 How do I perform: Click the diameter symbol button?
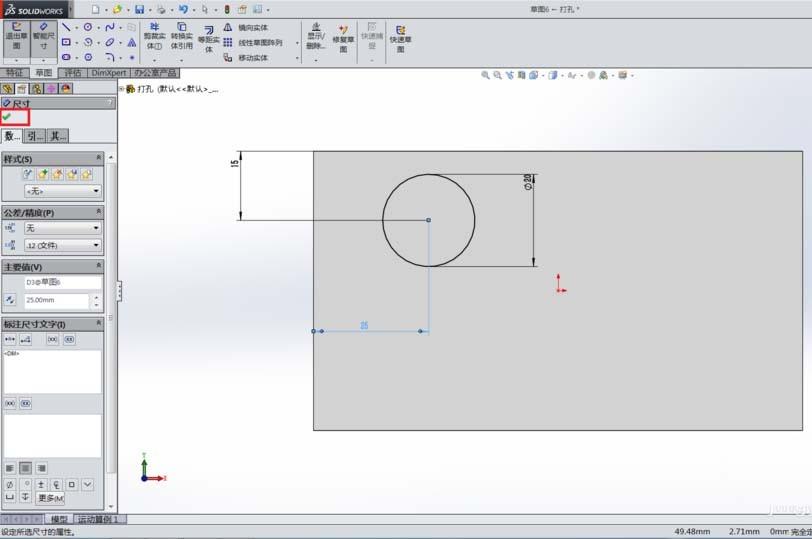click(x=9, y=485)
